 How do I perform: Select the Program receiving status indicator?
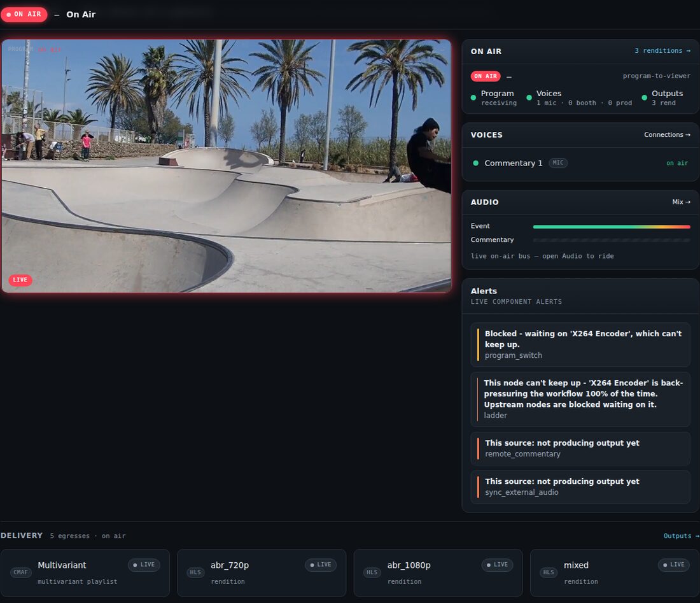494,98
